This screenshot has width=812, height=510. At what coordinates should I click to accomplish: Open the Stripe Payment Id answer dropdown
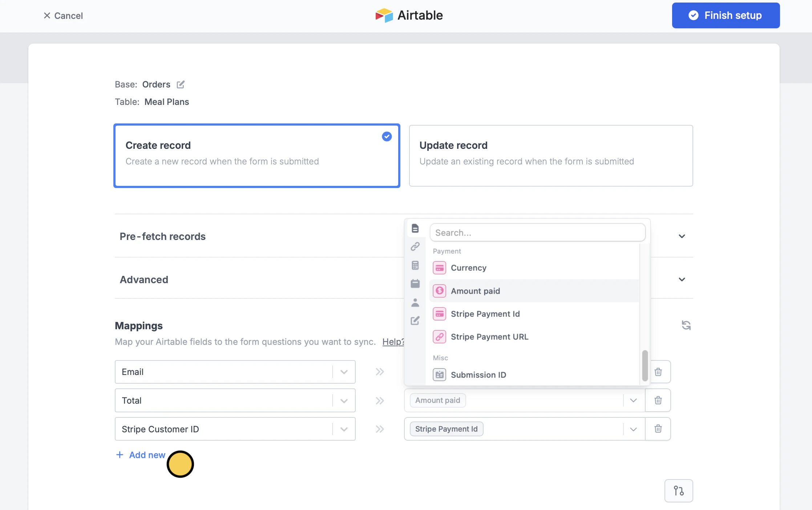click(633, 429)
